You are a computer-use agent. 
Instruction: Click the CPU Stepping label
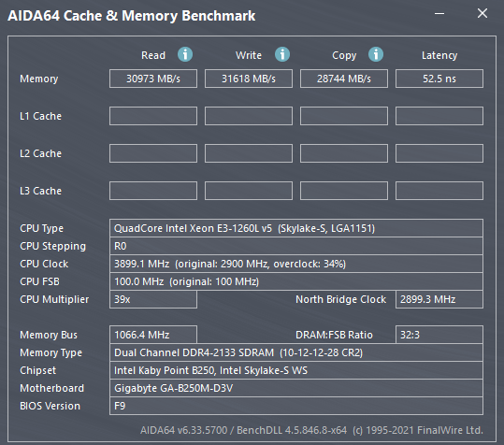(x=53, y=247)
